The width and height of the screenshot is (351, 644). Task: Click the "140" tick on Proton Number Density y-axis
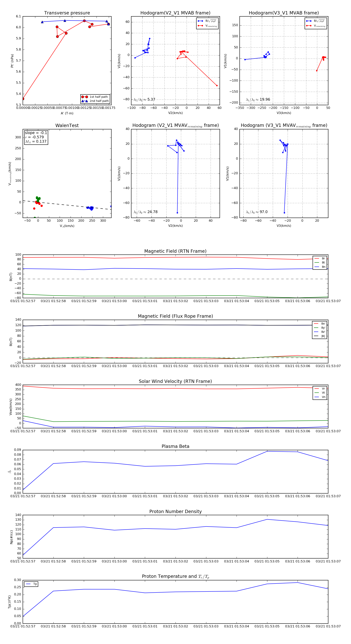pos(18,515)
